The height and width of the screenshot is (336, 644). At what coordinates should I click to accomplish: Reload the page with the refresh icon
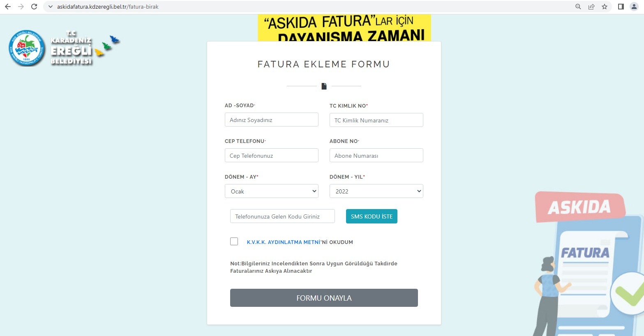[x=34, y=7]
